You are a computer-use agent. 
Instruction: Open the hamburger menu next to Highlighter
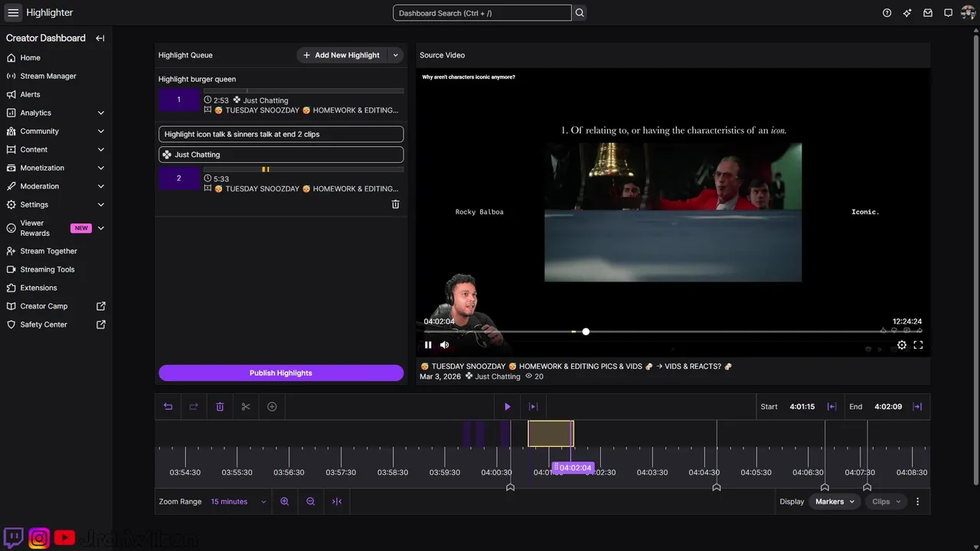pyautogui.click(x=13, y=12)
